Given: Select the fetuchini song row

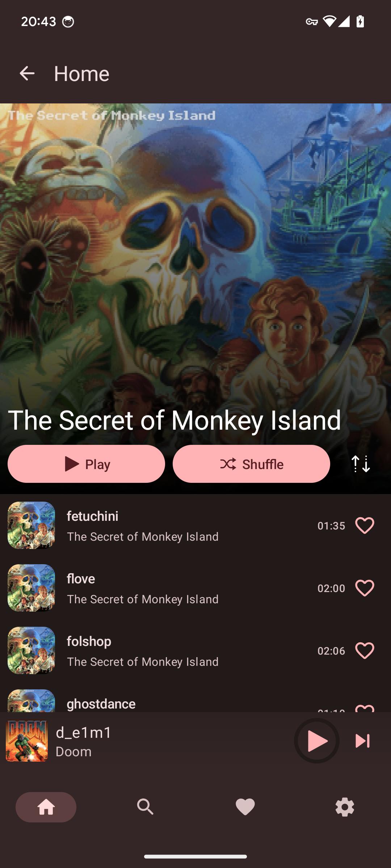Looking at the screenshot, I should click(x=195, y=526).
